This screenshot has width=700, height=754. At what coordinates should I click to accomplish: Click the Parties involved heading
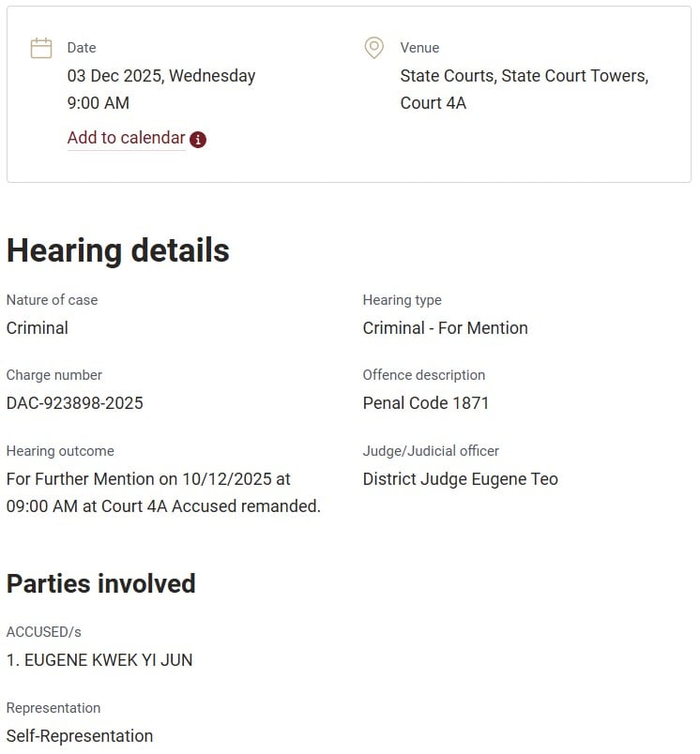(101, 583)
